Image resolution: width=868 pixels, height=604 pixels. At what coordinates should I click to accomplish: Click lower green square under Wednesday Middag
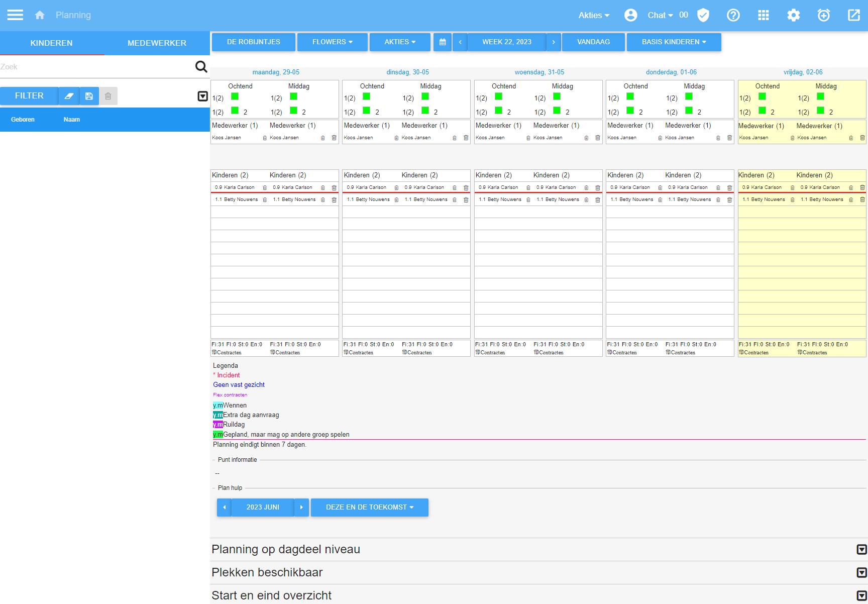point(557,111)
